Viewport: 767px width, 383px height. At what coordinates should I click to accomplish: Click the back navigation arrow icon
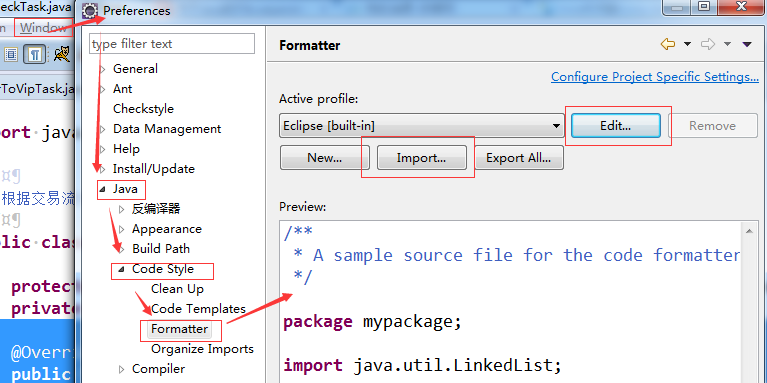(x=668, y=45)
